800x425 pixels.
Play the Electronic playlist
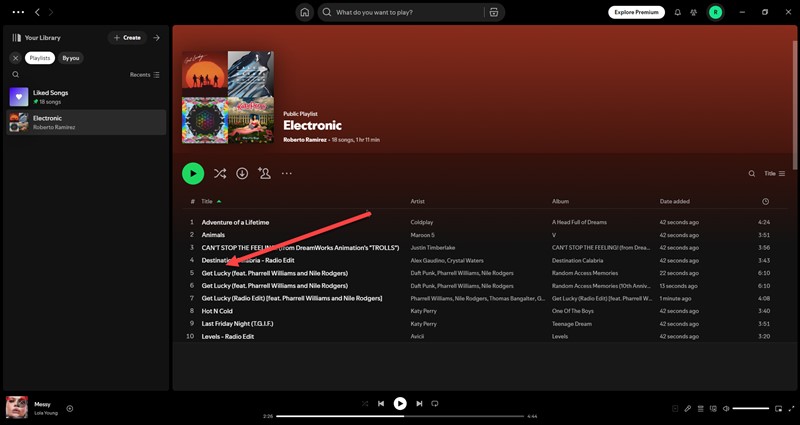click(x=193, y=173)
